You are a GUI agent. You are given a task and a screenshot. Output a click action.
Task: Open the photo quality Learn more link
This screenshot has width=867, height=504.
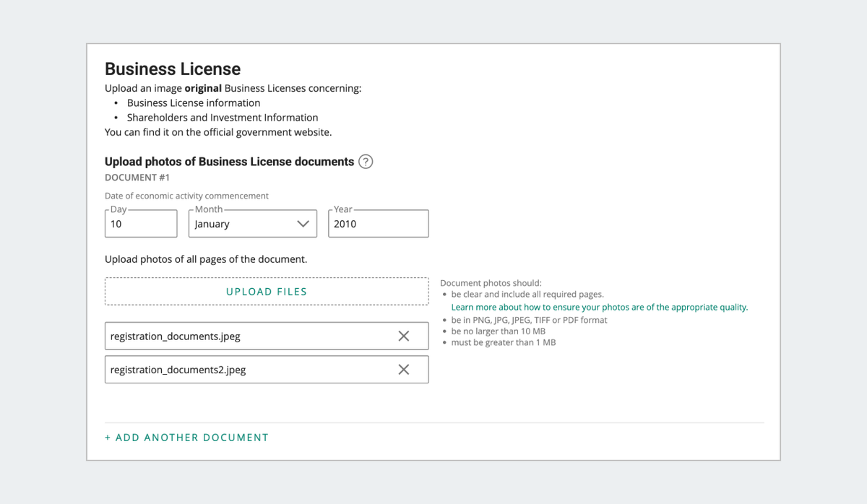(x=599, y=307)
